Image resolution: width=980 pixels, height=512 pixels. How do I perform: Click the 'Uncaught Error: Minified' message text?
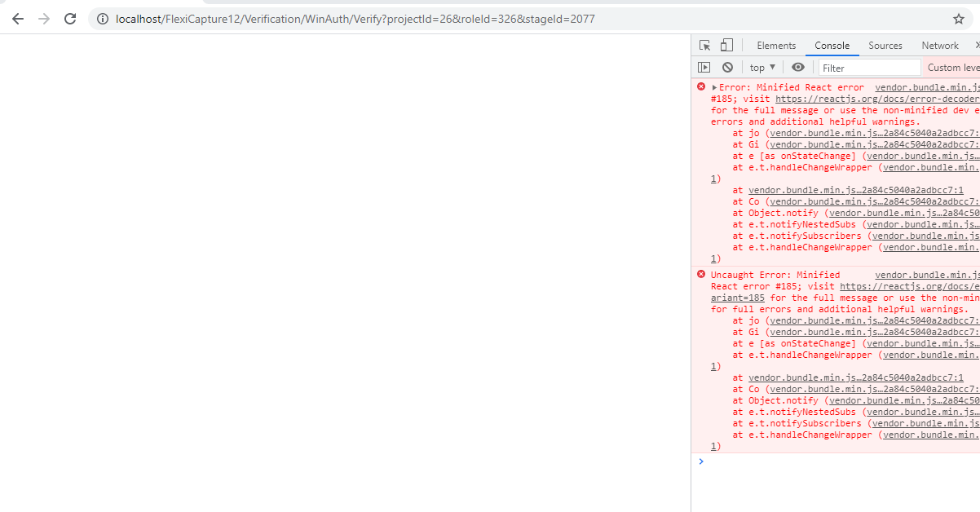pos(775,275)
